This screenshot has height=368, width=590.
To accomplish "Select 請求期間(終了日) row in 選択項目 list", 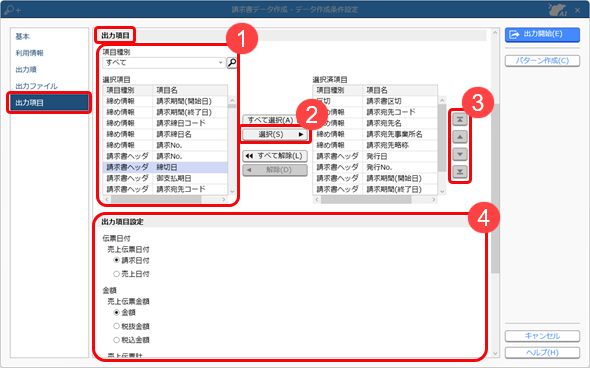I will pyautogui.click(x=165, y=112).
